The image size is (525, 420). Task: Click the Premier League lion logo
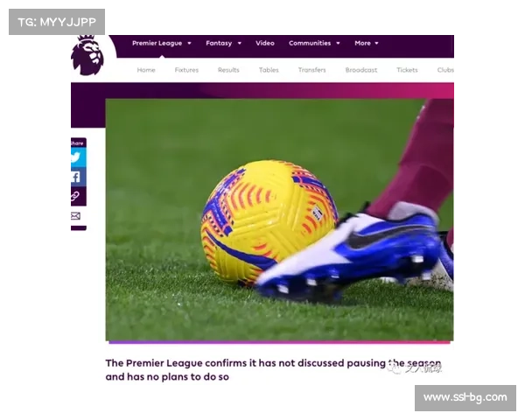pos(87,55)
